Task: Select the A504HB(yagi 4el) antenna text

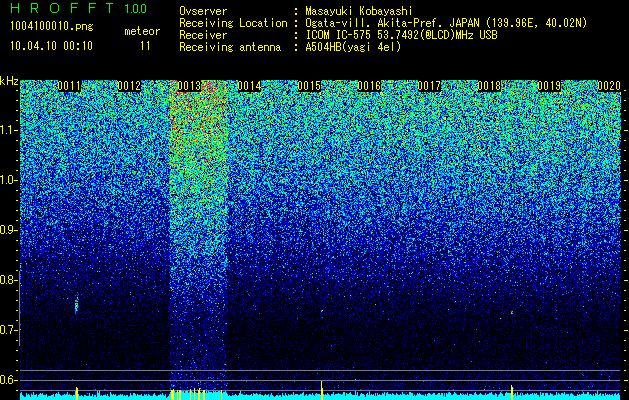Action: point(353,47)
